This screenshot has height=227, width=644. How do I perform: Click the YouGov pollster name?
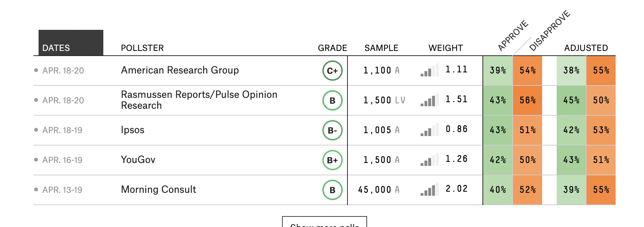138,160
